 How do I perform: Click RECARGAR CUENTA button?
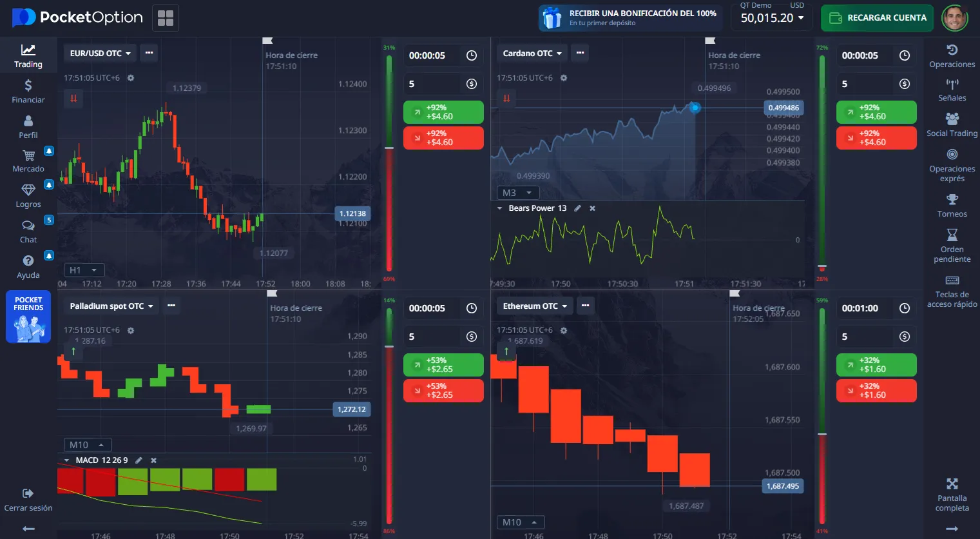878,18
